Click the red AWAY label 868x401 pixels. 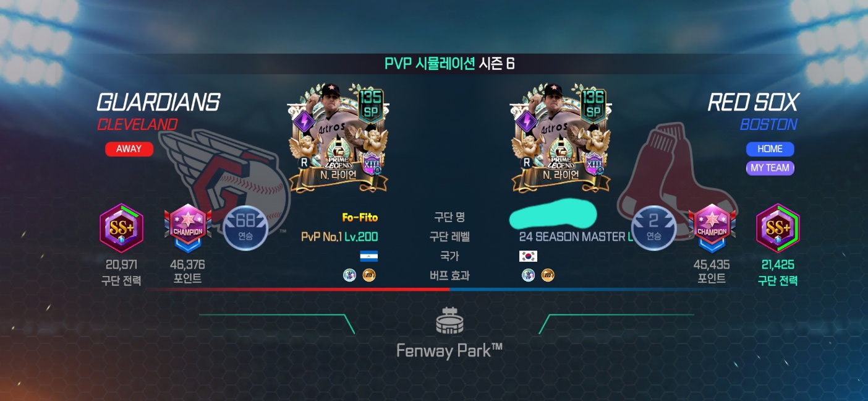[x=129, y=149]
